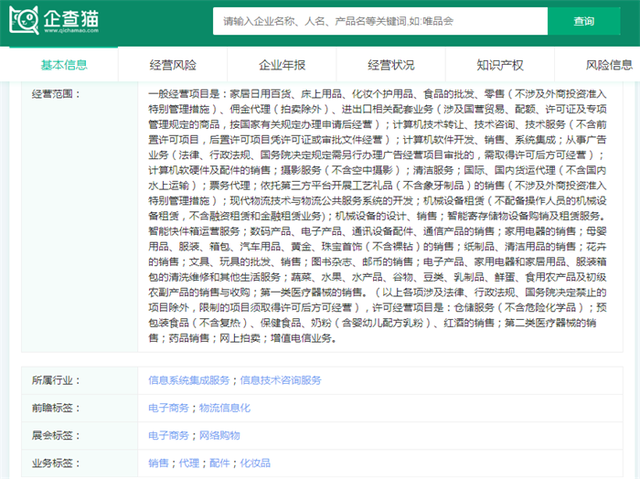The width and height of the screenshot is (640, 479).
Task: Click the 企查猫 site name text
Action: point(71,18)
